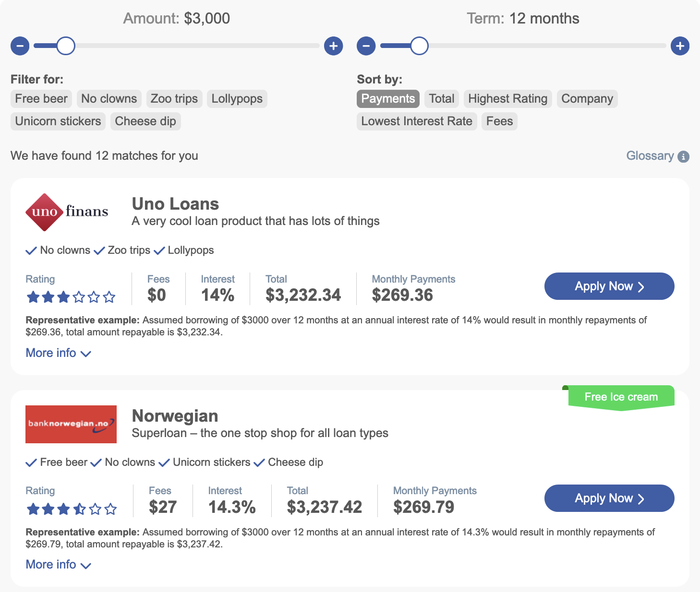Click the Bank Norwegian logo
Image resolution: width=700 pixels, height=592 pixels.
click(x=71, y=424)
